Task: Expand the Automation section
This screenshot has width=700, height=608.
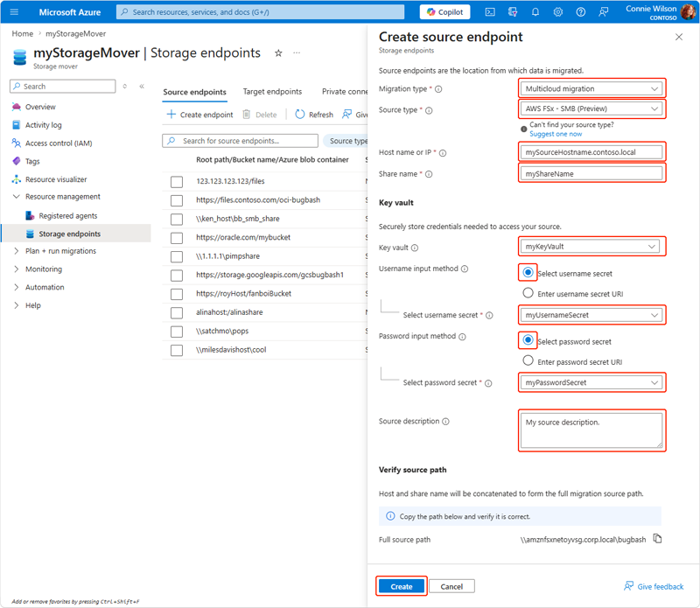Action: click(16, 288)
